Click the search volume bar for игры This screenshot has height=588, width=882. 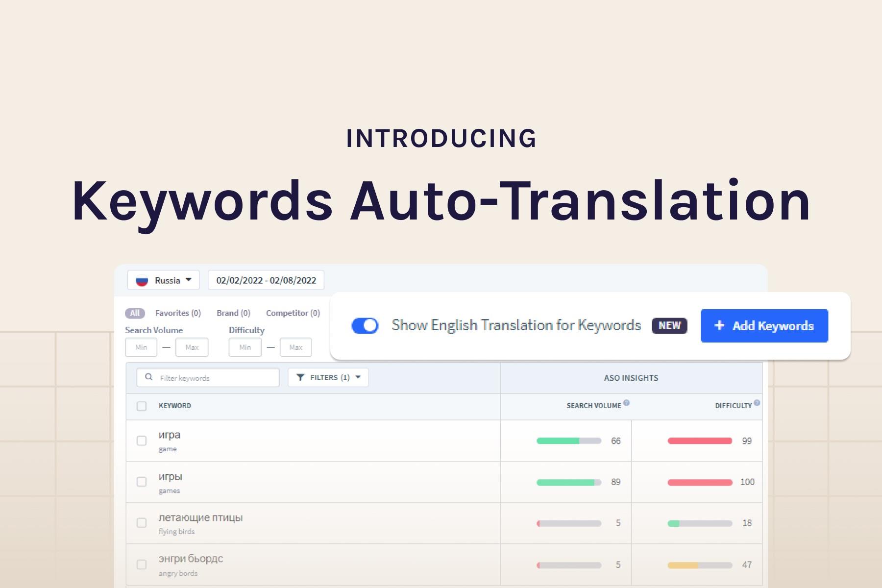568,482
